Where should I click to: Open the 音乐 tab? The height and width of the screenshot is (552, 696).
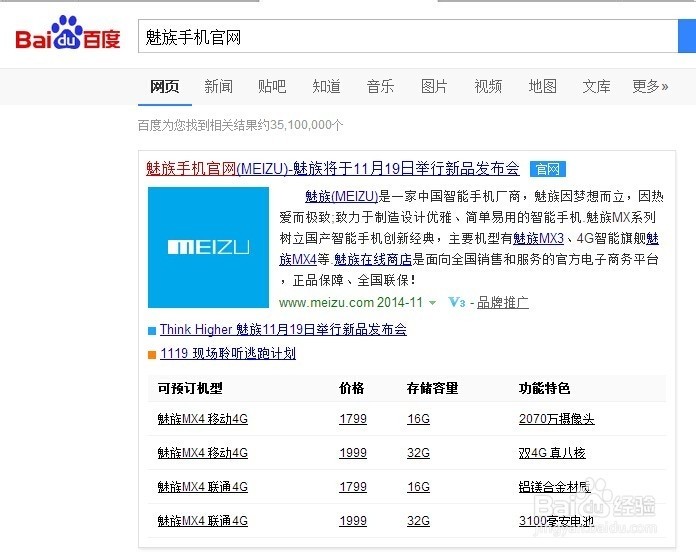(x=380, y=86)
